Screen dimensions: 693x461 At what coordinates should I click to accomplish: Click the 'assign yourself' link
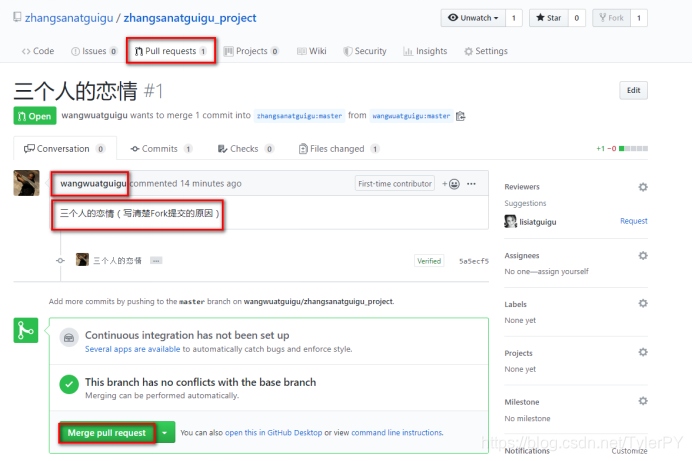pyautogui.click(x=563, y=271)
